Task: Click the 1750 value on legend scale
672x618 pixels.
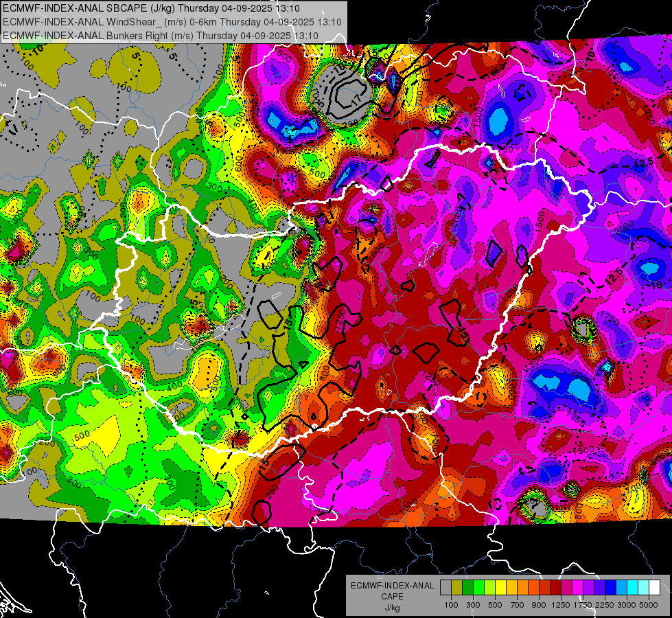Action: (583, 605)
